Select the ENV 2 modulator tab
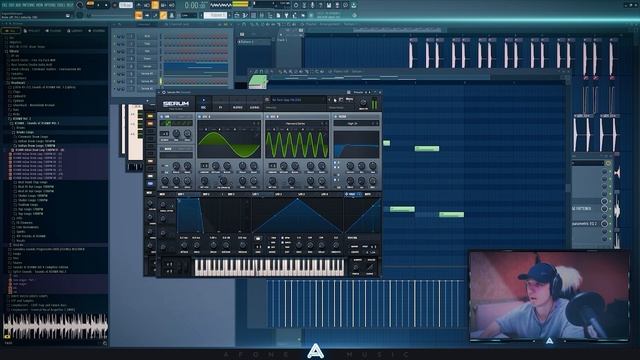 click(x=206, y=194)
